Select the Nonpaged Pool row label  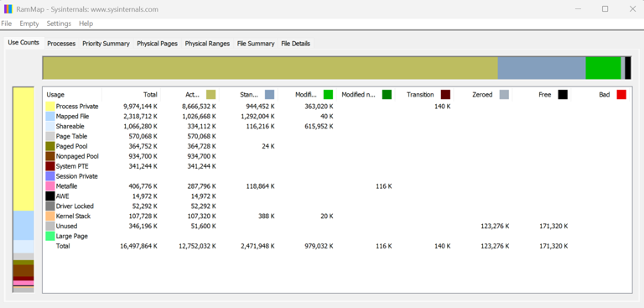[77, 156]
